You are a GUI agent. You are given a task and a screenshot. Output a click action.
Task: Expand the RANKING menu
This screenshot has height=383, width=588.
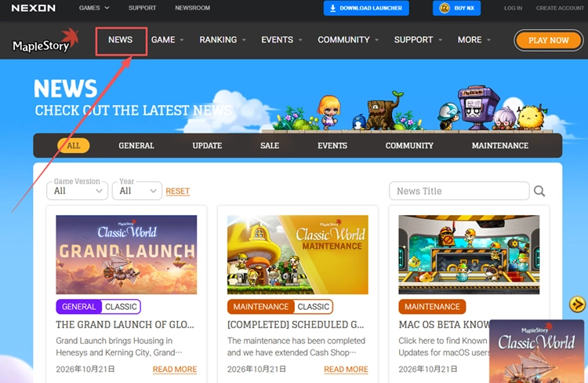click(x=223, y=40)
